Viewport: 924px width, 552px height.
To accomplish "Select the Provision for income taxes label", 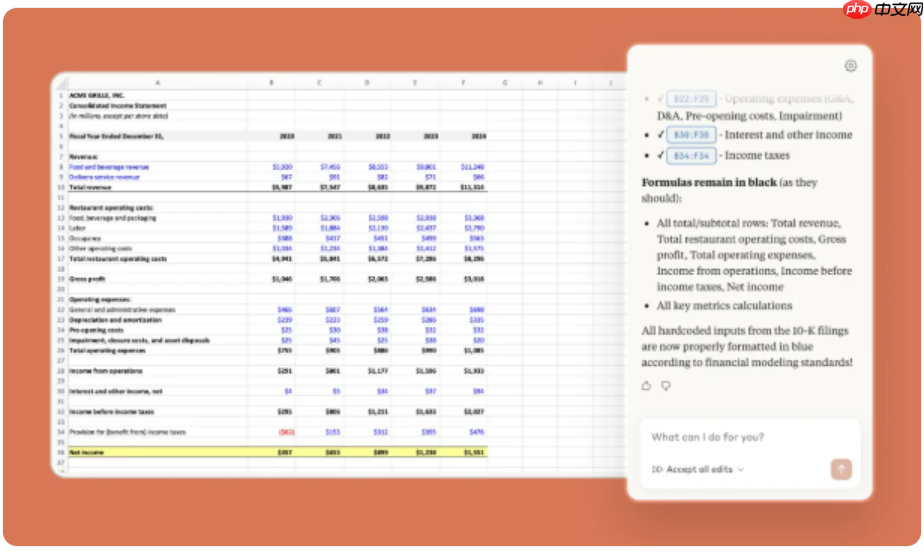I will pos(127,432).
